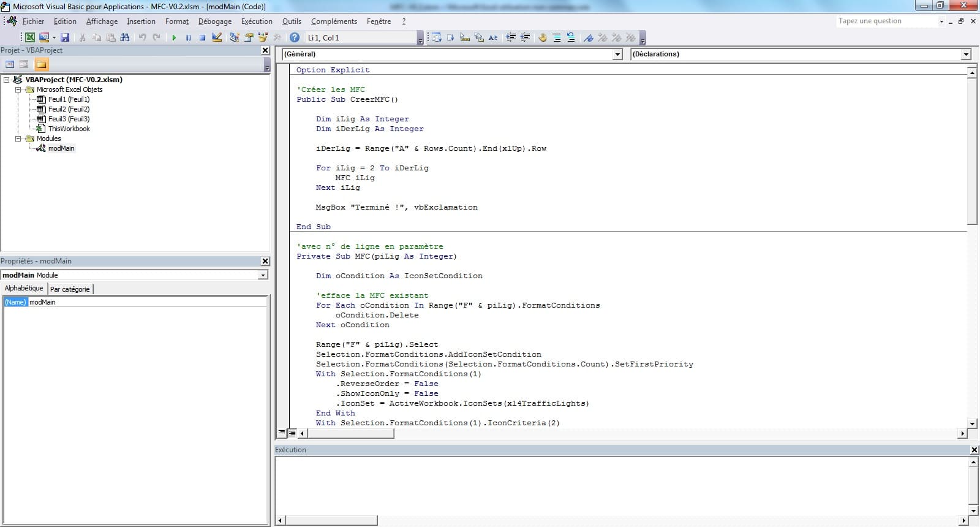Toggle Design Mode icon in toolbar
980x527 pixels.
[217, 38]
